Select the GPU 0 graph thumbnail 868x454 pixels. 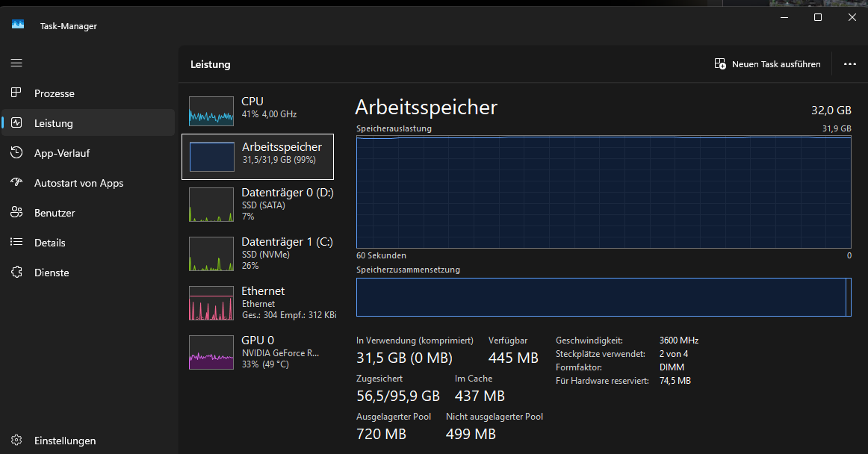(211, 352)
